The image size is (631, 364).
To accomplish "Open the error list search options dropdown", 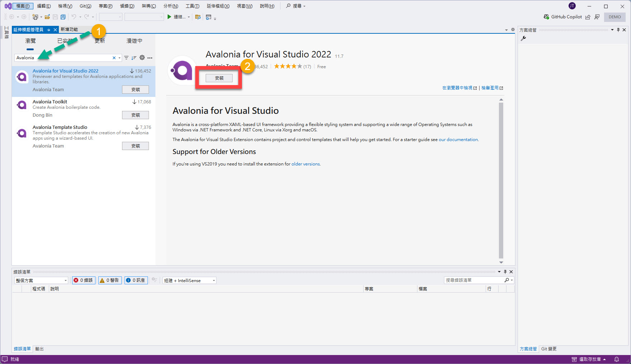I will 512,280.
